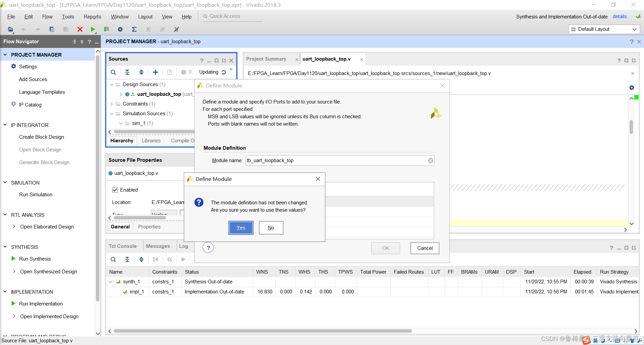Expand all in Flow Navigator header
The height and width of the screenshot is (345, 644).
[82, 42]
